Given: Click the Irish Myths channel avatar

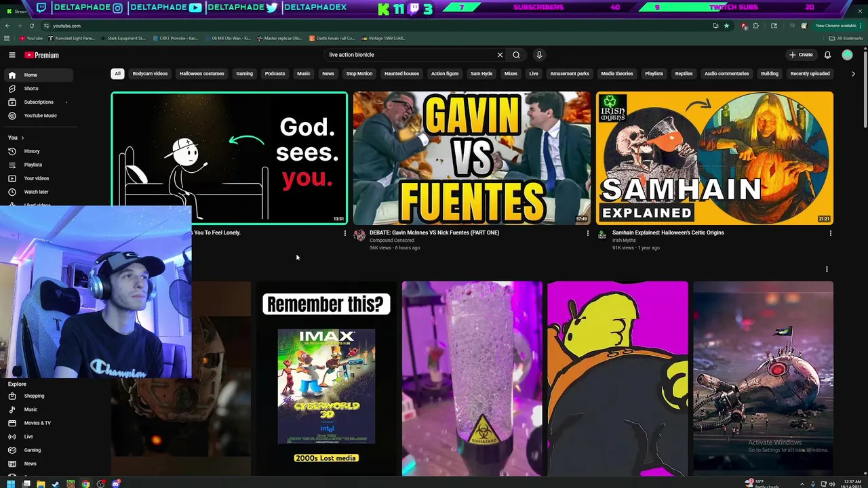Looking at the screenshot, I should coord(601,235).
